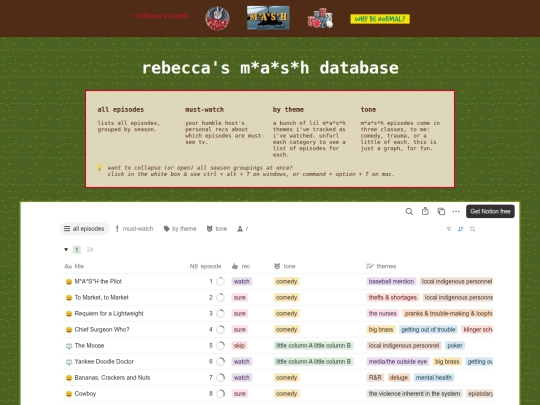Switch to the by theme tab
Image resolution: width=540 pixels, height=405 pixels.
tap(180, 229)
